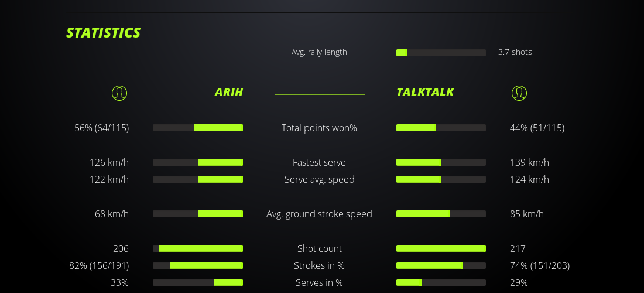Open the ARIH player name

(x=228, y=92)
